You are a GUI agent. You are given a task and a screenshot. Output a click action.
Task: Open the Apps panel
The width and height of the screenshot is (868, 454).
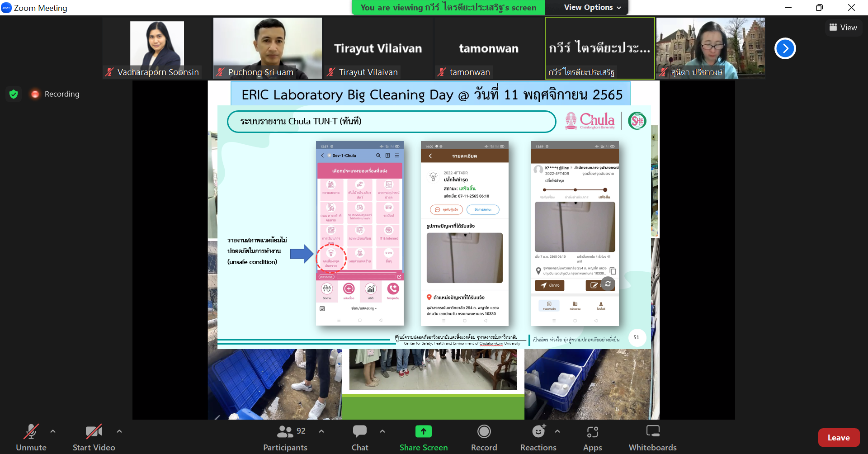point(592,437)
